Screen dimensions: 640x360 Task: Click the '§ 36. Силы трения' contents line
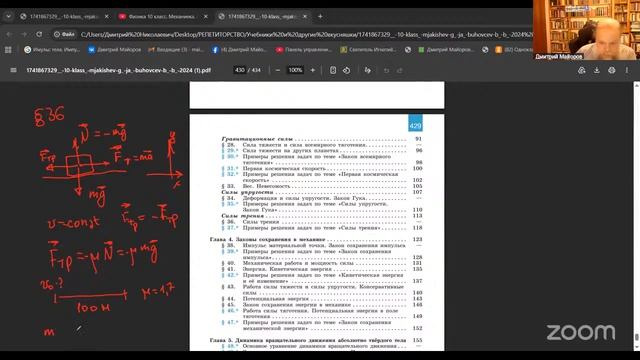tap(322, 222)
